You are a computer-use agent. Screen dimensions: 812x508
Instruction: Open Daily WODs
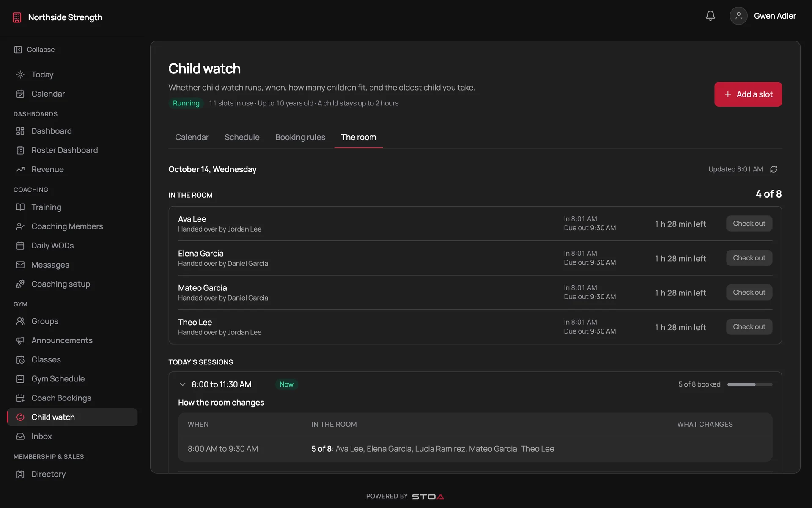click(52, 246)
